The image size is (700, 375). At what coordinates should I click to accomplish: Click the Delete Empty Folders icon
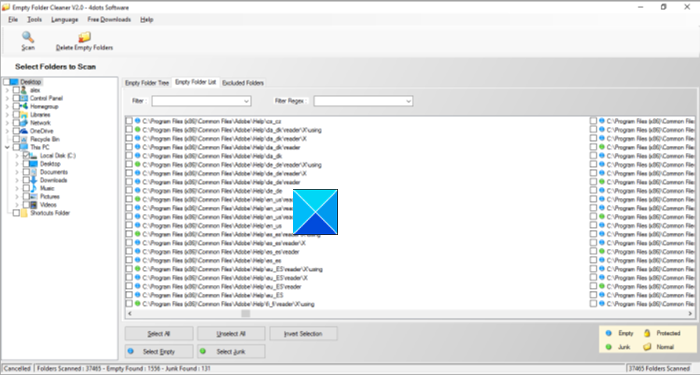(84, 37)
